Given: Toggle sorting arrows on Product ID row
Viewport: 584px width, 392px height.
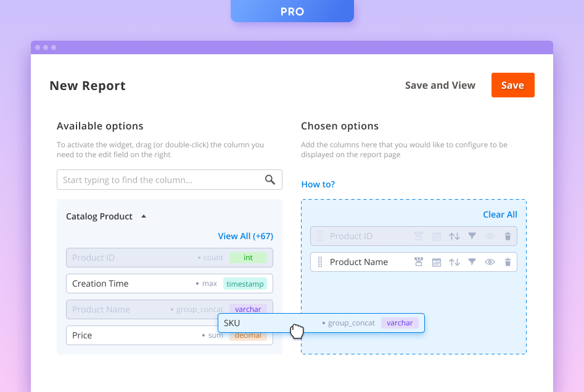Looking at the screenshot, I should pyautogui.click(x=454, y=236).
